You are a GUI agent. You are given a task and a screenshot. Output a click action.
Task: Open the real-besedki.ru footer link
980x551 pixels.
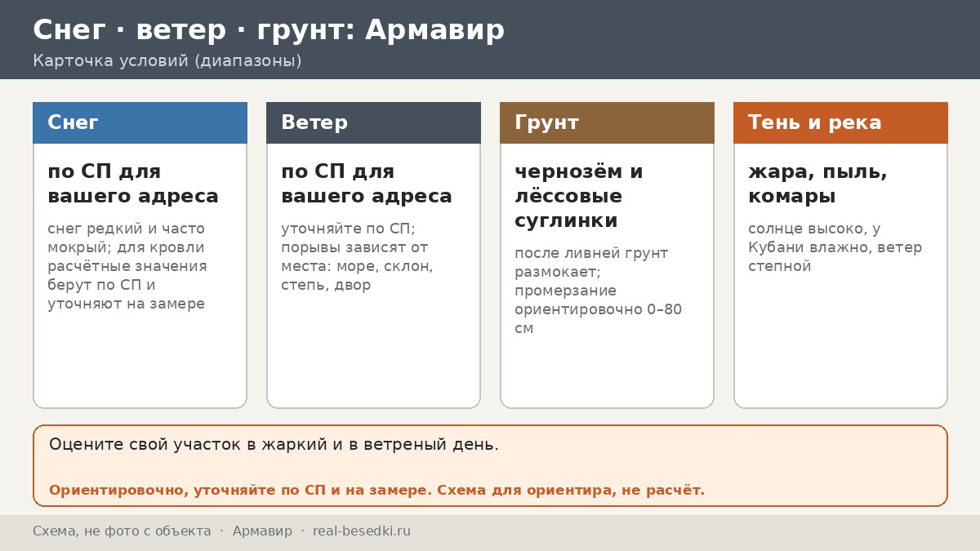pyautogui.click(x=362, y=531)
